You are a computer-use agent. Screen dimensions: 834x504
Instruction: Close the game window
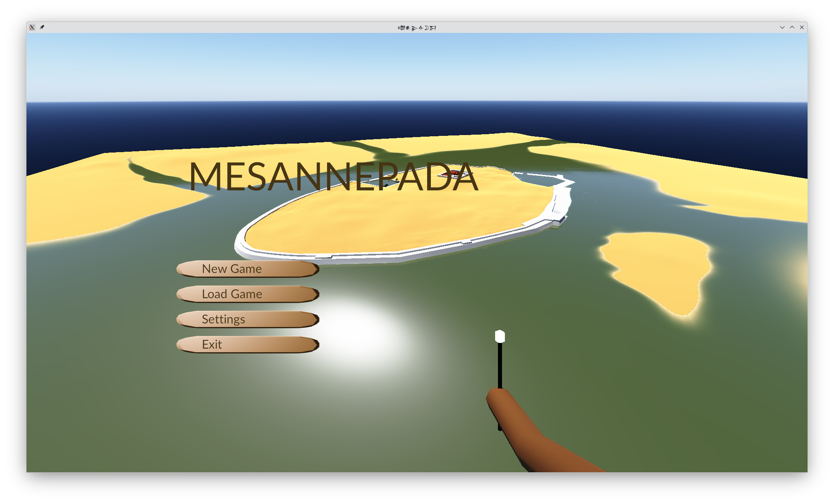802,27
